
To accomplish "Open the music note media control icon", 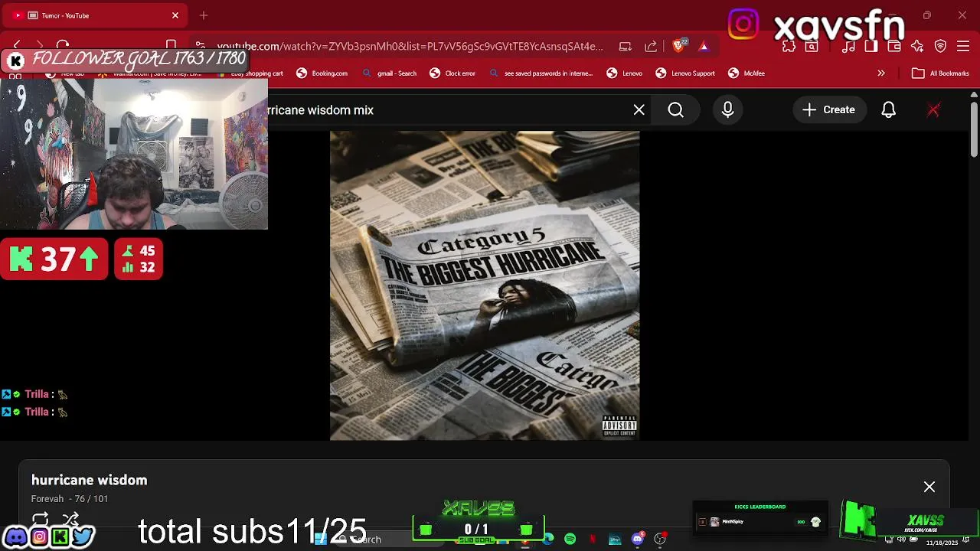I will click(x=848, y=46).
